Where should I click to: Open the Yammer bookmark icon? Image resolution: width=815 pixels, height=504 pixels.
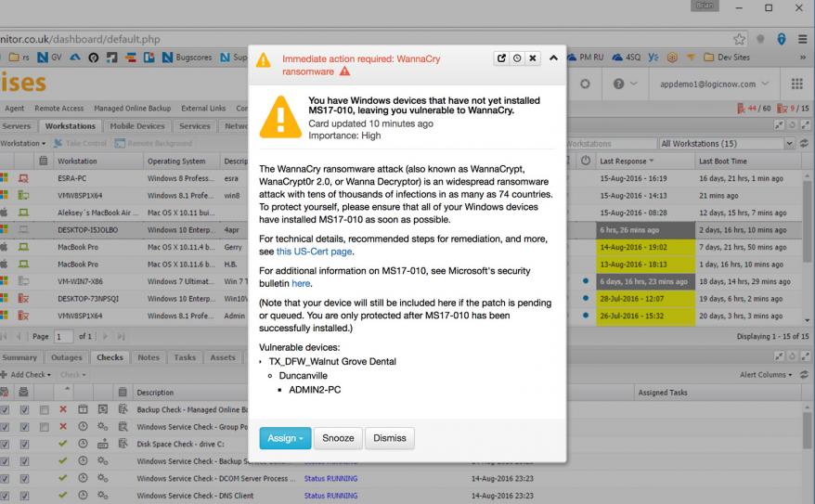pos(653,58)
